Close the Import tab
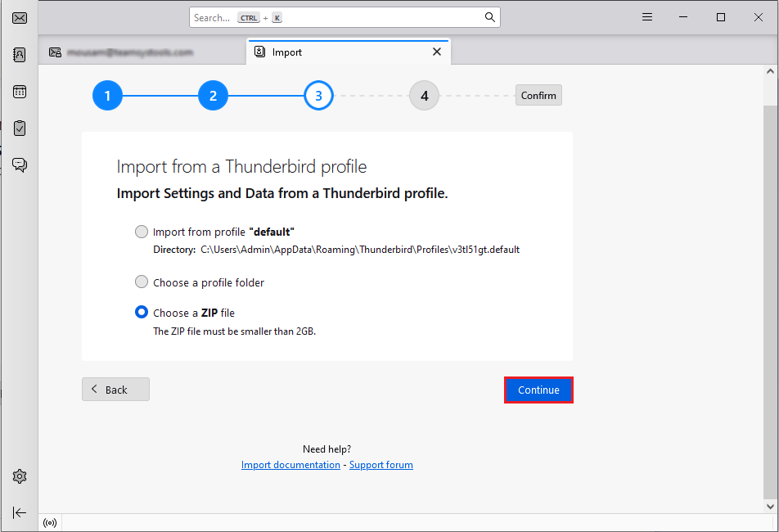 pyautogui.click(x=437, y=52)
